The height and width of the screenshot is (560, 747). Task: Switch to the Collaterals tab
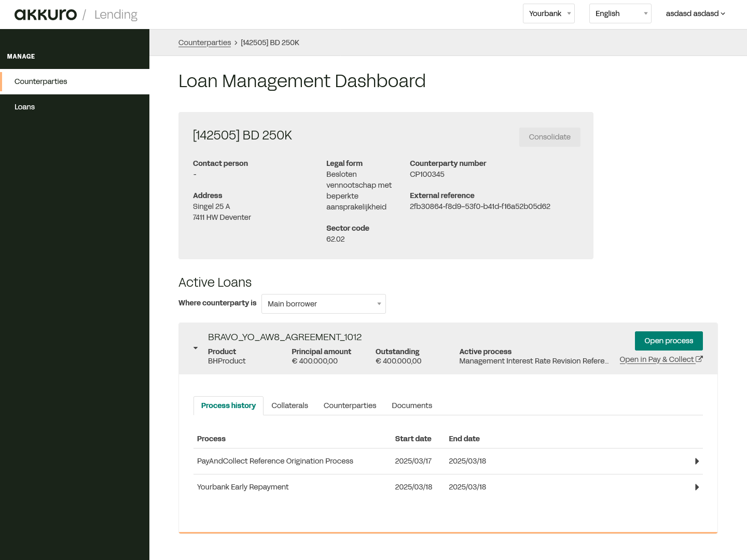pos(289,405)
